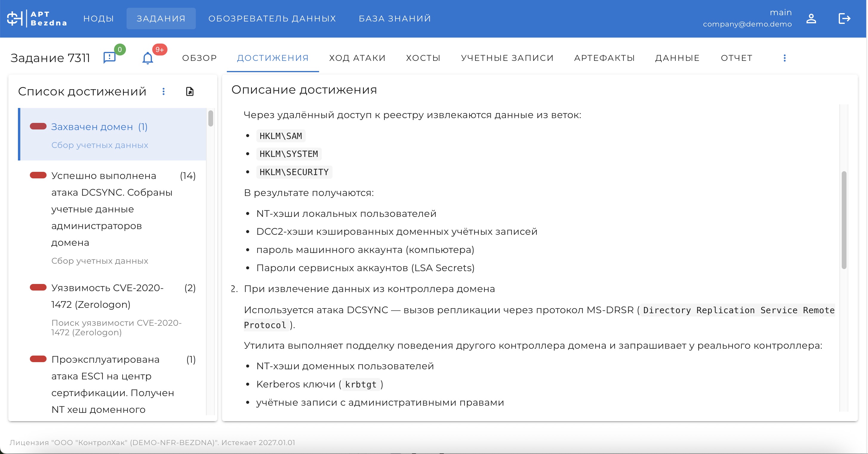Open the user profile icon
Viewport: 868px width, 454px height.
pyautogui.click(x=811, y=18)
